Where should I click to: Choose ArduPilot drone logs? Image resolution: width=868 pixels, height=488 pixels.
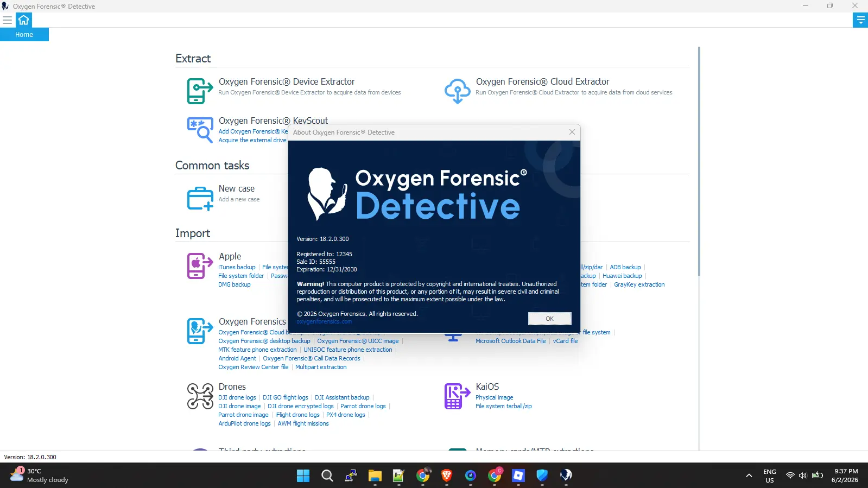point(244,423)
